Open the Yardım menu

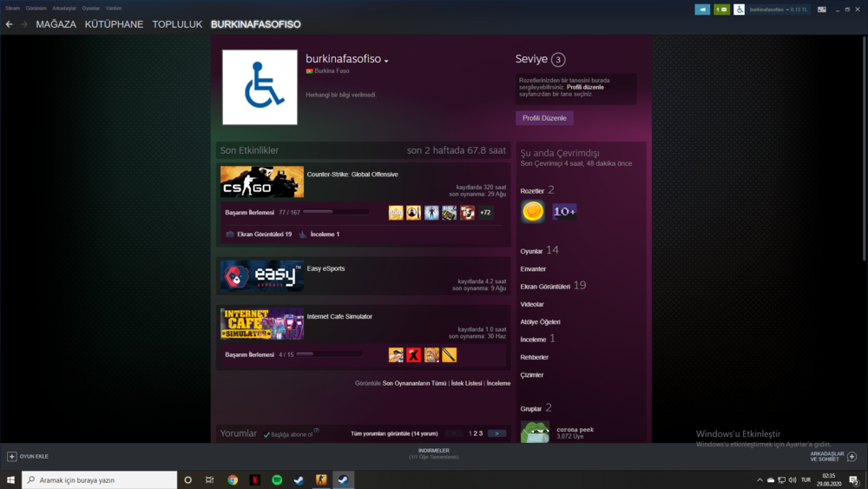coord(114,9)
